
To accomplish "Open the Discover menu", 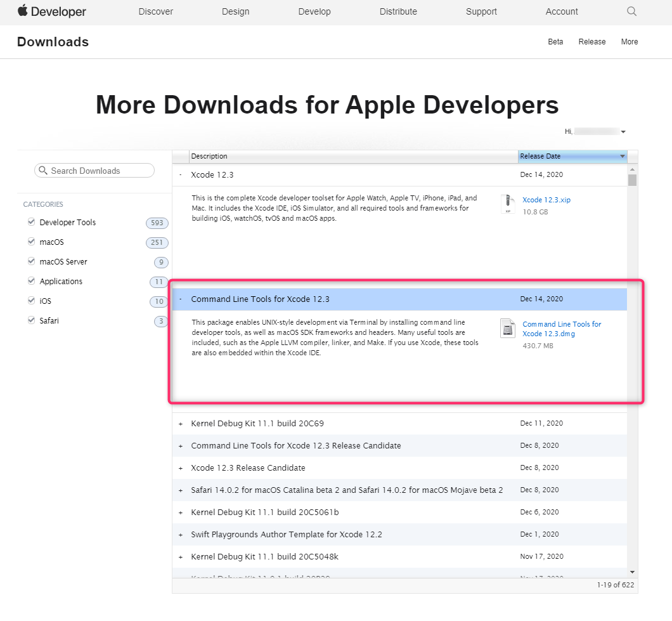I will click(x=155, y=11).
